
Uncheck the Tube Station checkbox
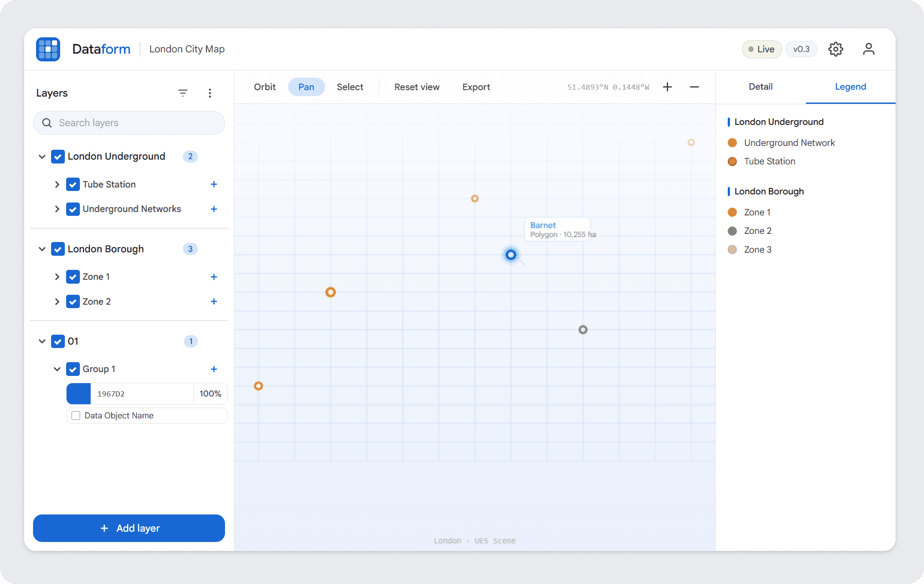click(x=73, y=185)
